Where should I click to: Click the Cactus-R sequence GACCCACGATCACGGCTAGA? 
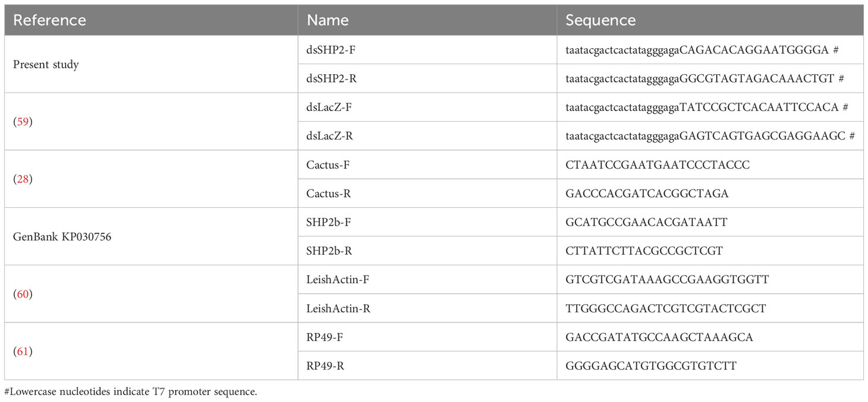click(647, 194)
